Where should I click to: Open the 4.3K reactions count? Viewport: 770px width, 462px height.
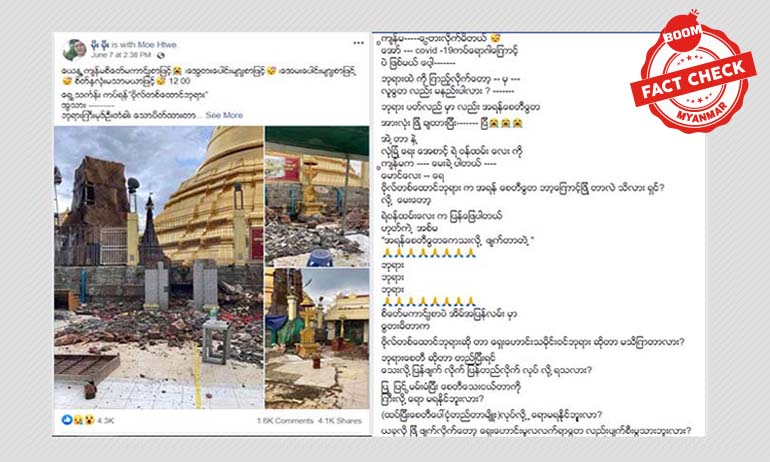(106, 421)
